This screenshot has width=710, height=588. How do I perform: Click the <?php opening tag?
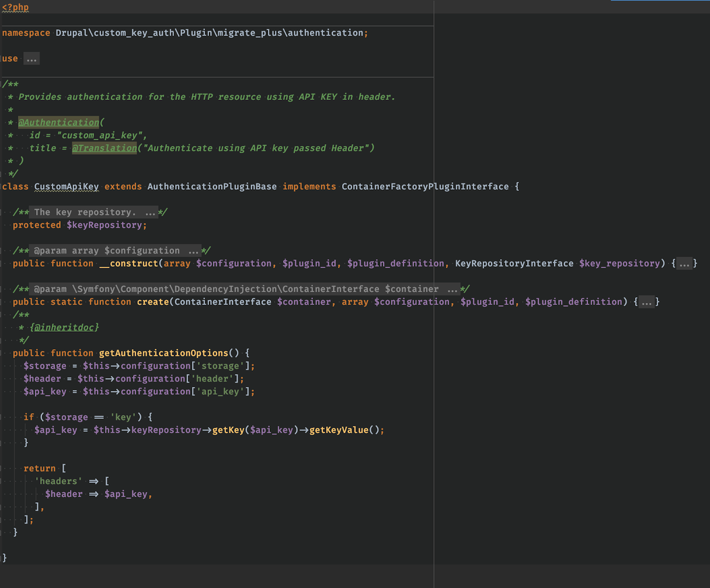tap(15, 7)
